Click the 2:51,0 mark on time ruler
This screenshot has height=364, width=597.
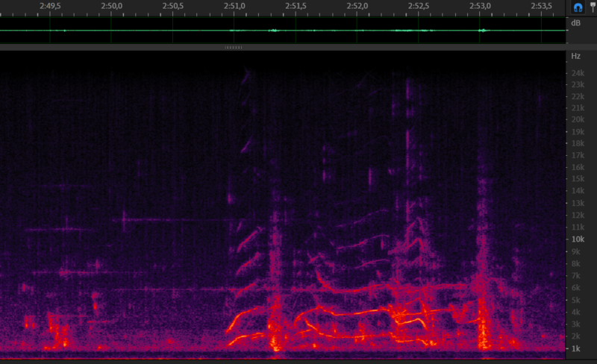tap(234, 6)
